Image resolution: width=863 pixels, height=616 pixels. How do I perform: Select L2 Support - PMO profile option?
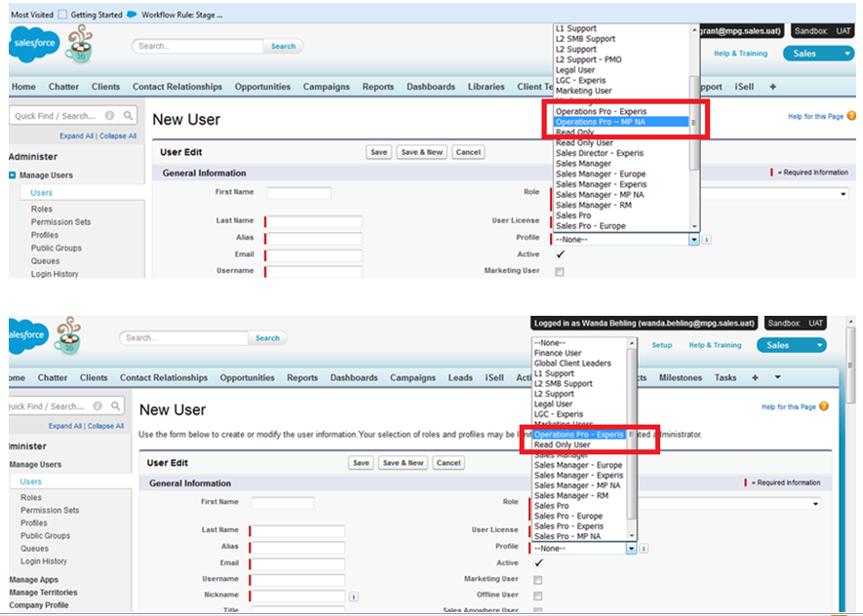pos(589,59)
